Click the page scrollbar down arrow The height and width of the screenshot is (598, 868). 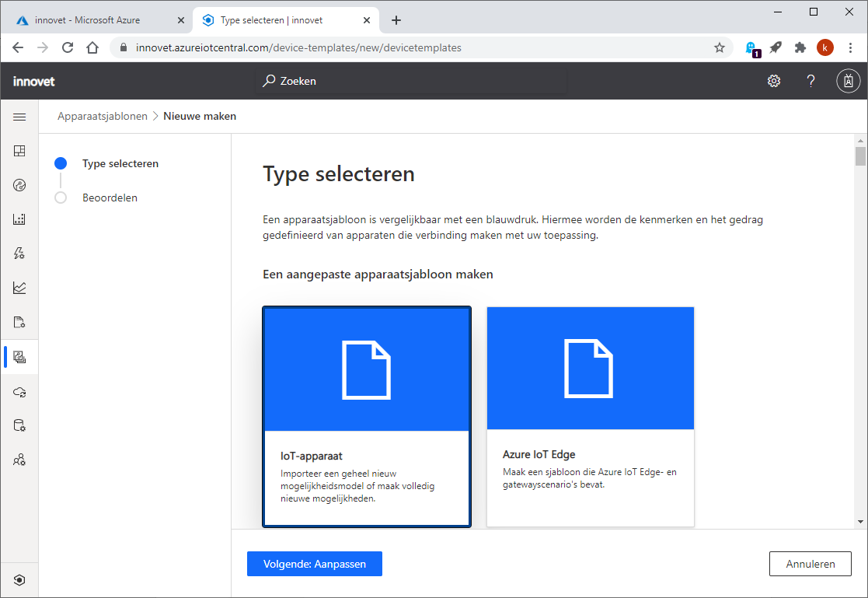pyautogui.click(x=860, y=522)
